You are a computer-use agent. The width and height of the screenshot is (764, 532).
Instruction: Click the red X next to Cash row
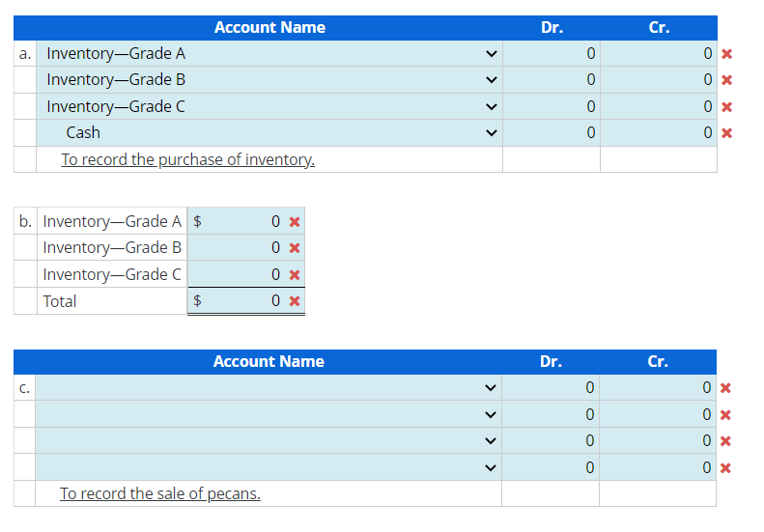click(727, 132)
